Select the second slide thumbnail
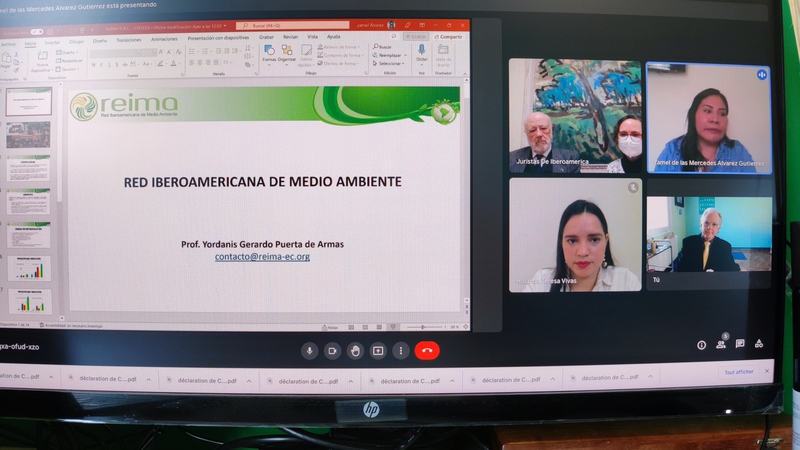Screen dimensions: 800x450 (29, 135)
